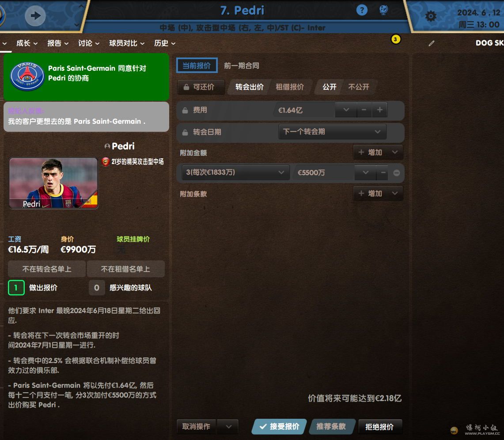Decrease the €1.64亿 fee with minus
This screenshot has width=504, height=440.
364,110
